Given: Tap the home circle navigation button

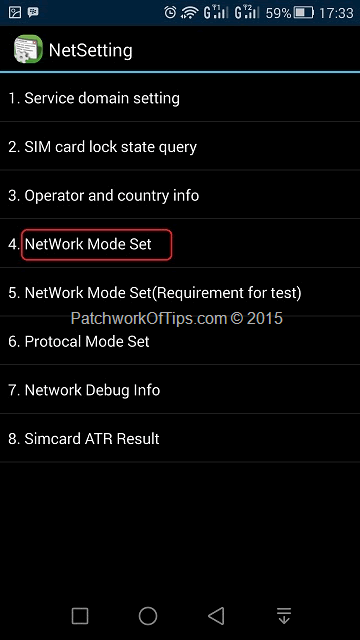Looking at the screenshot, I should click(x=148, y=616).
